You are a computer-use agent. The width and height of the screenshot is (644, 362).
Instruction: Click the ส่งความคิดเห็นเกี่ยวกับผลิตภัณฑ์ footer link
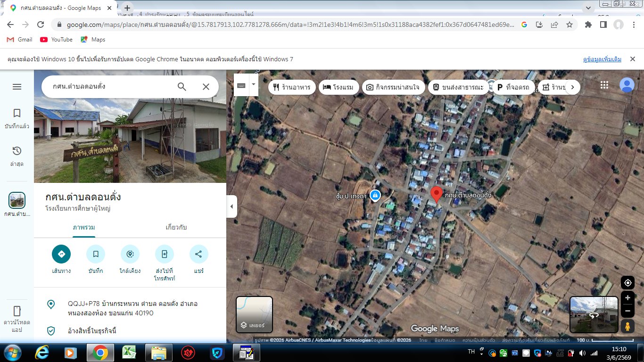[x=537, y=340]
